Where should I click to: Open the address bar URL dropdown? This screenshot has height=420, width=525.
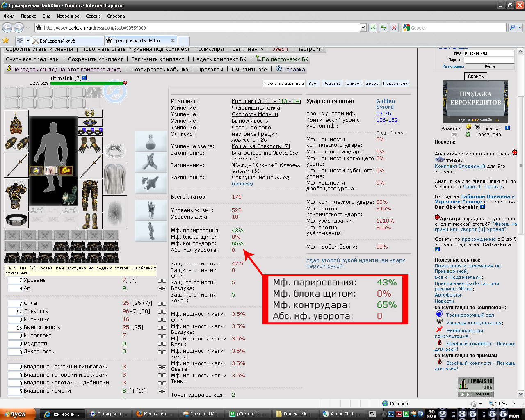coord(363,27)
